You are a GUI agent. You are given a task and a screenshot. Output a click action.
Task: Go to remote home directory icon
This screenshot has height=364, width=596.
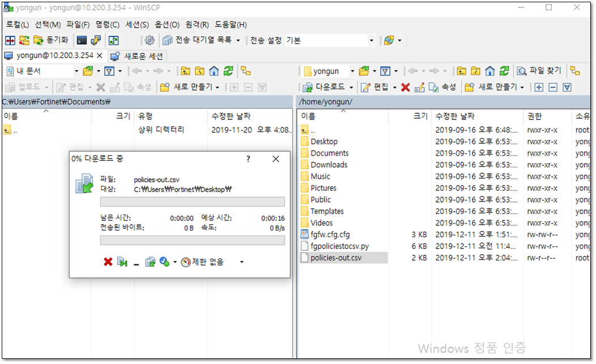tap(490, 71)
